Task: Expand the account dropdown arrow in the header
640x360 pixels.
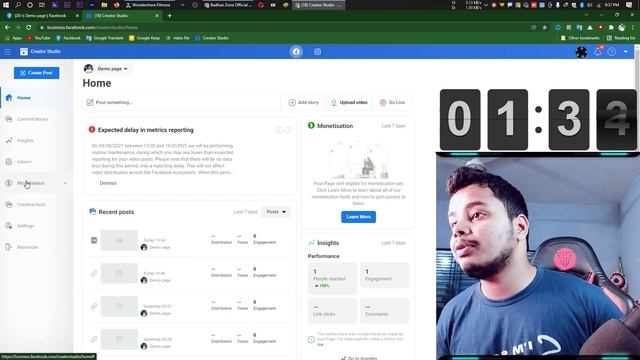Action: tap(626, 52)
